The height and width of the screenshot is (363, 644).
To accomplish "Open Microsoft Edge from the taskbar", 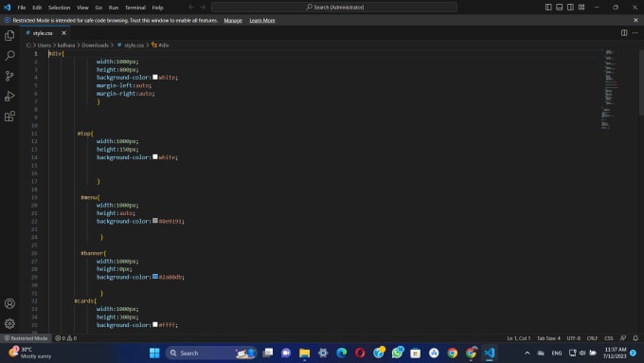I will (341, 353).
